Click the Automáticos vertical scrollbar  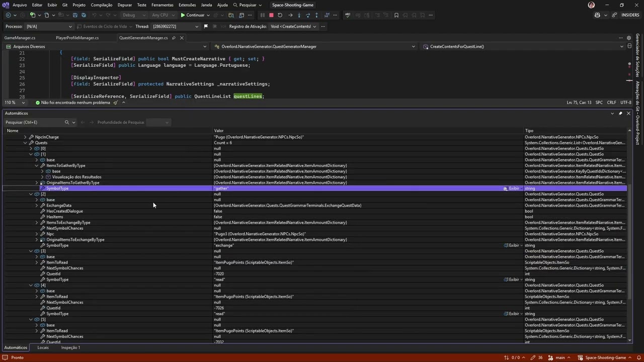(629, 236)
